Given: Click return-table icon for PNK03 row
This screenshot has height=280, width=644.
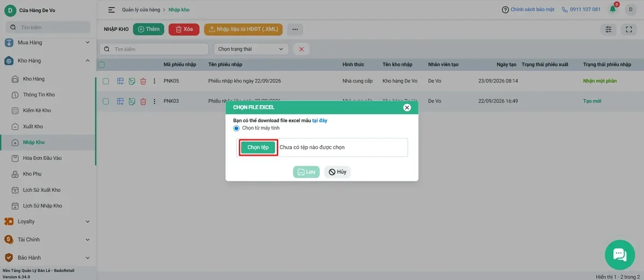Looking at the screenshot, I should point(120,101).
